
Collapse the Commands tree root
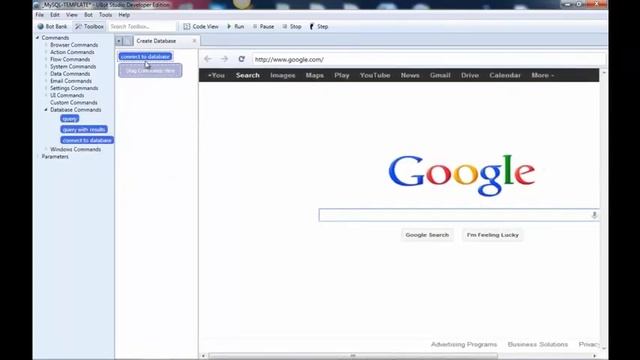point(38,38)
